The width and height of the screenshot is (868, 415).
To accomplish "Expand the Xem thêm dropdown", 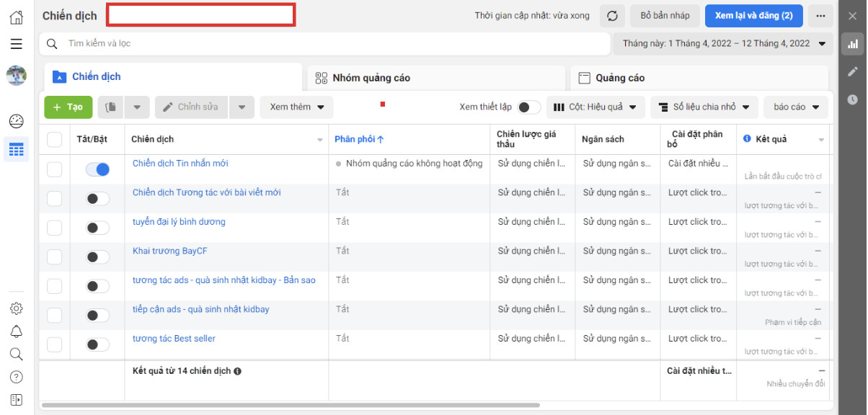I will tap(297, 107).
